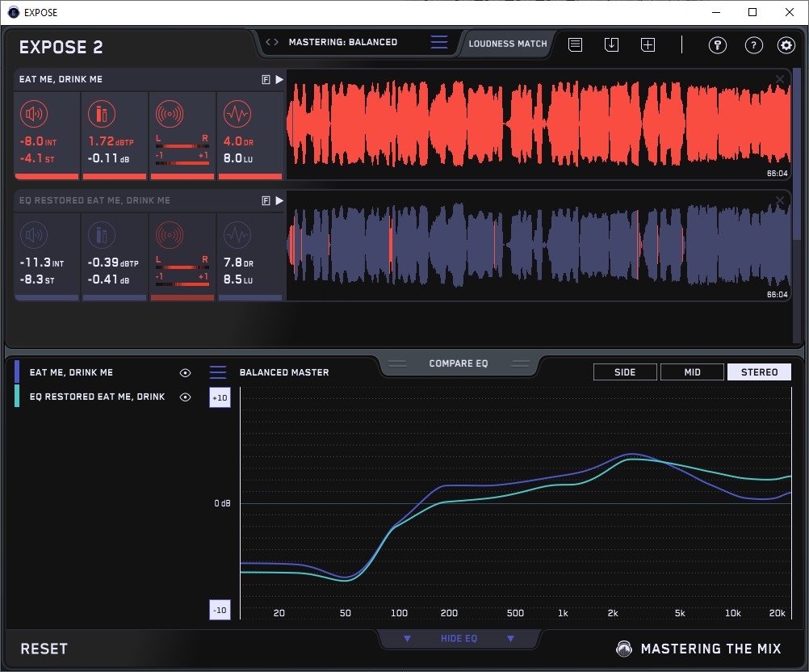Click the dynamic range waveform icon of first track
The image size is (809, 672).
237,114
